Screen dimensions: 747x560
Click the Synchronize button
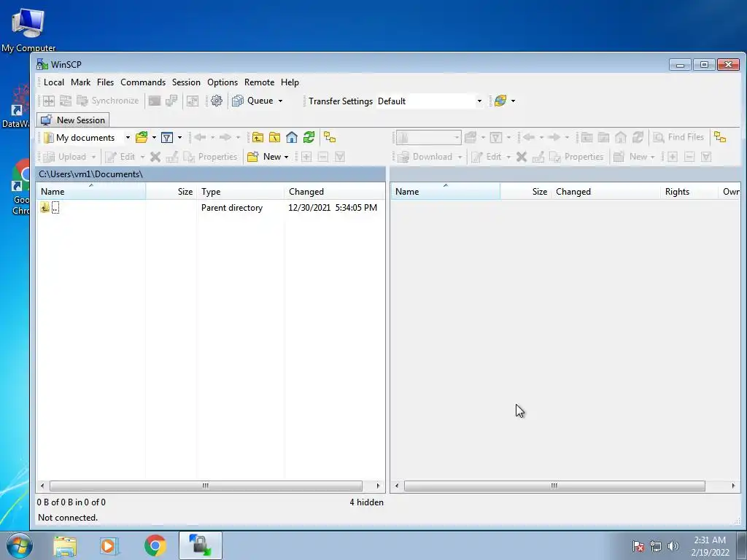(108, 101)
